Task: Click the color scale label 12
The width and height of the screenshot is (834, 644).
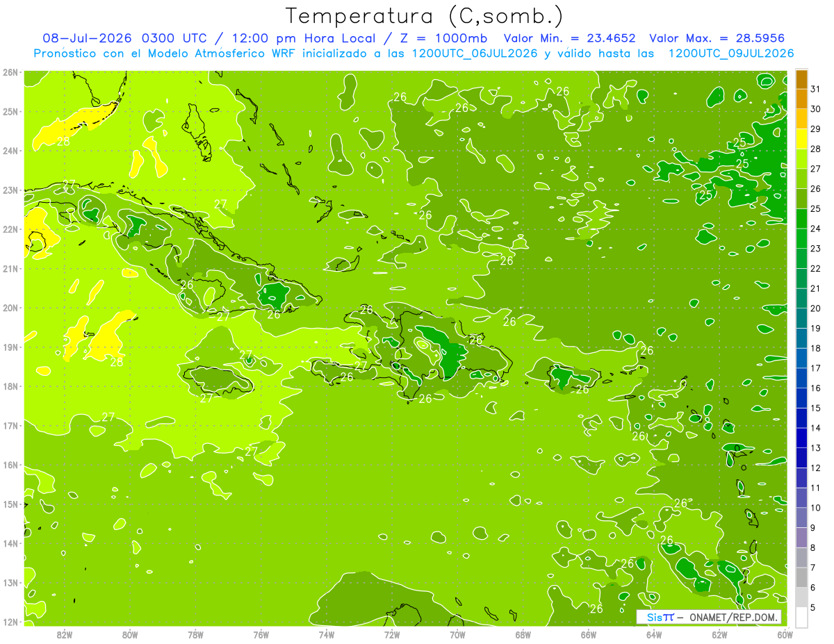Action: click(815, 468)
